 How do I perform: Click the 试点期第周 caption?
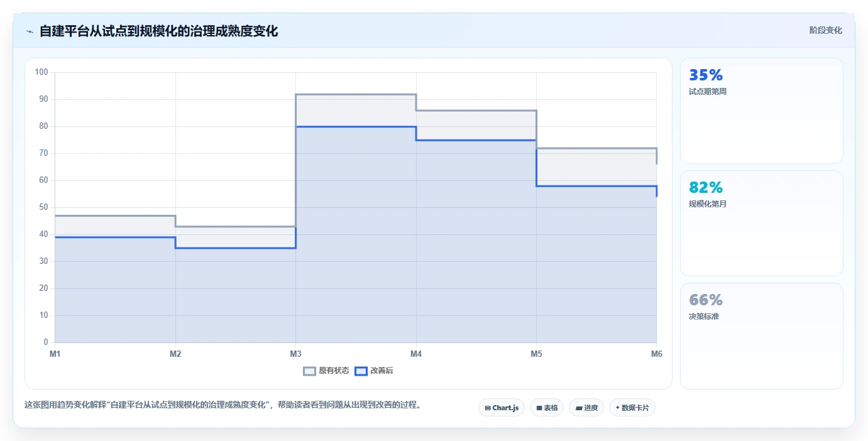pos(708,92)
